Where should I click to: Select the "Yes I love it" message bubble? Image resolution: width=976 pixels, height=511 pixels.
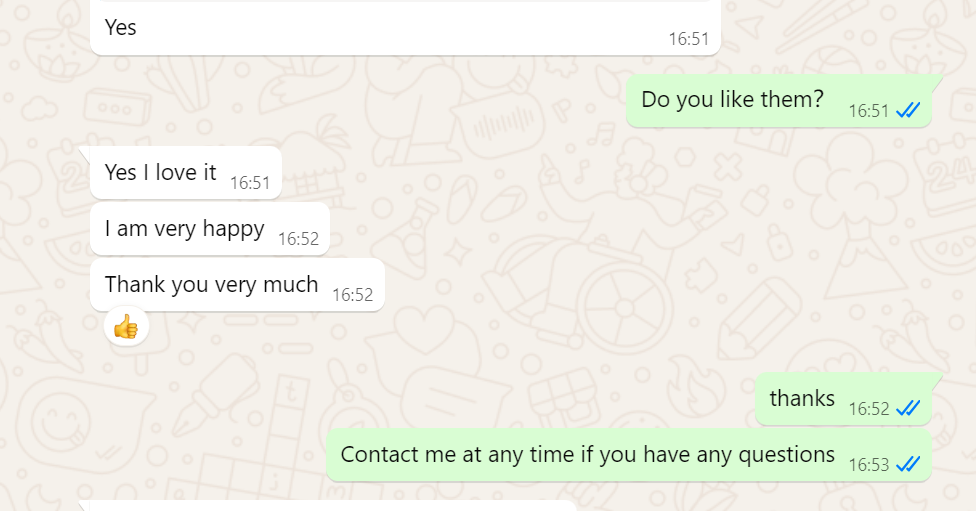point(186,172)
